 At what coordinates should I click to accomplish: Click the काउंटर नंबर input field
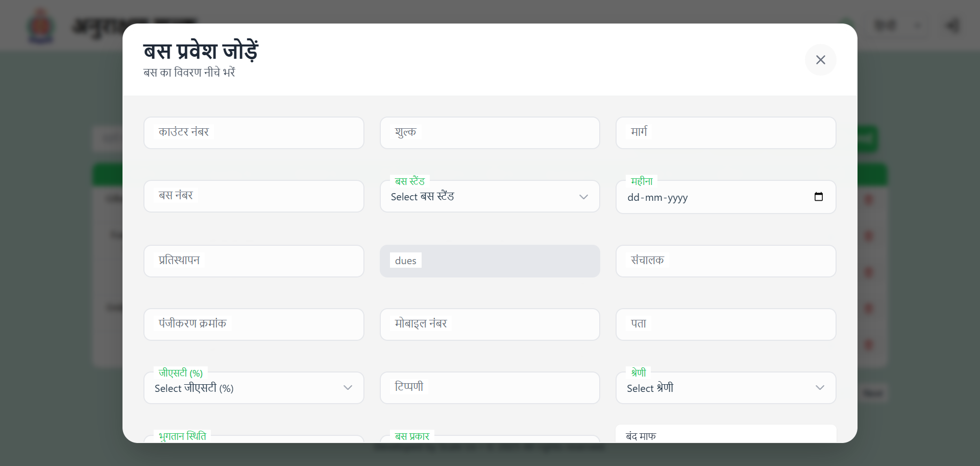(253, 133)
